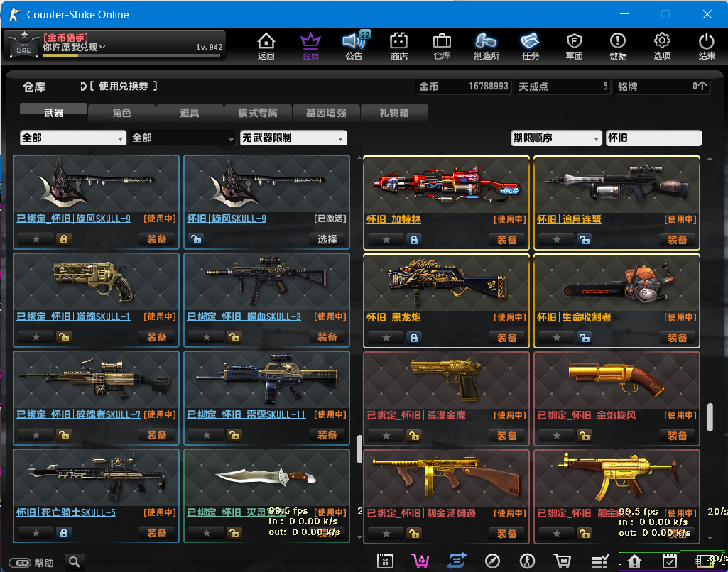Switch to the 角色 tab
The width and height of the screenshot is (728, 572).
121,113
